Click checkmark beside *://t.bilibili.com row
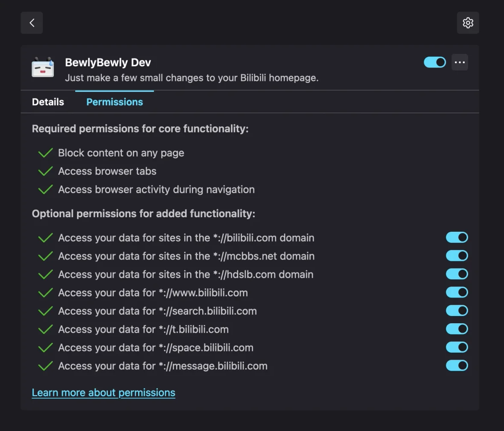This screenshot has height=431, width=504. (45, 329)
